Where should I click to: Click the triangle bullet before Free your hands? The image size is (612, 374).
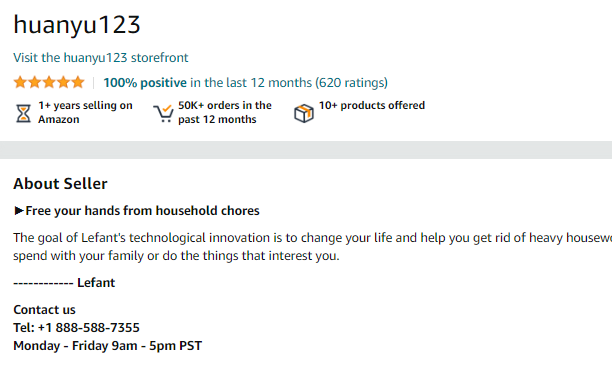(19, 211)
